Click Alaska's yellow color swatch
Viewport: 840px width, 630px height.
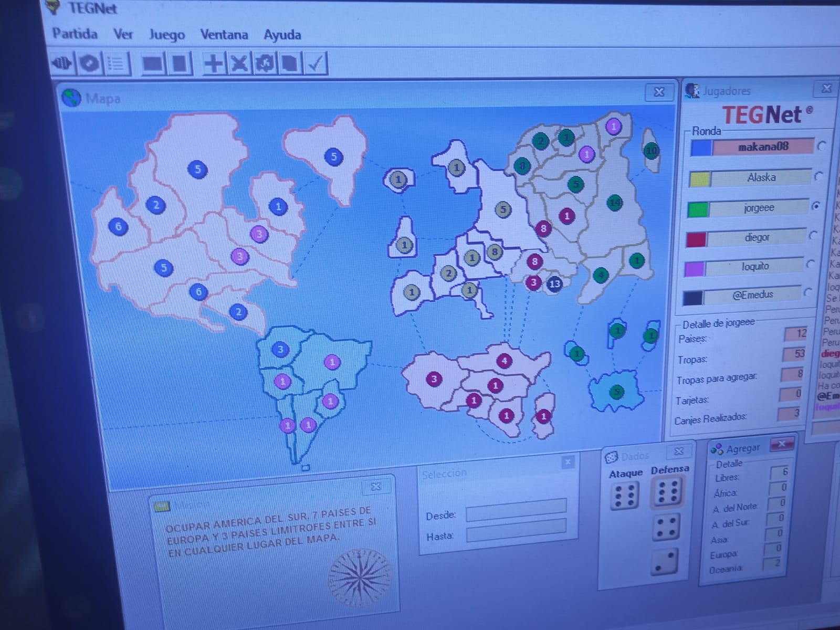tap(699, 179)
